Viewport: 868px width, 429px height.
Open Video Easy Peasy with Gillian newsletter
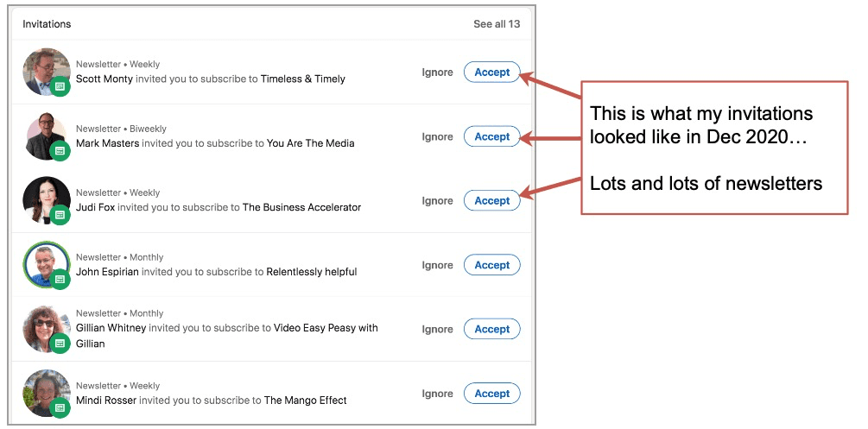coord(227,336)
